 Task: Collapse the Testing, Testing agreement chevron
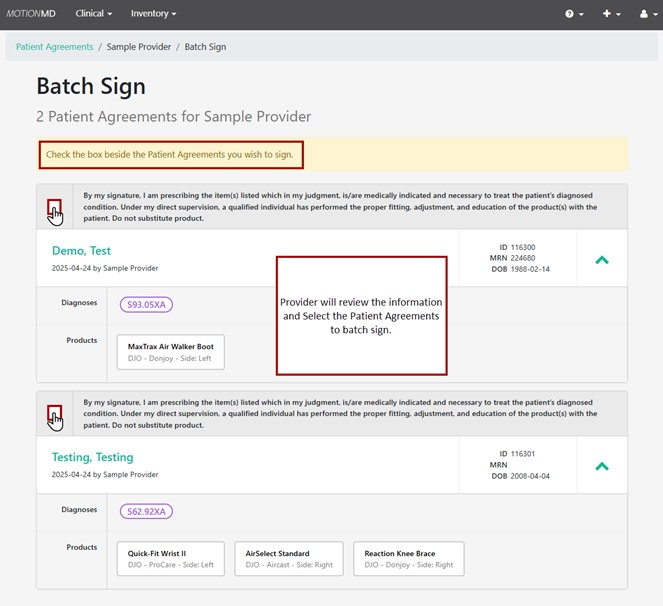[602, 466]
